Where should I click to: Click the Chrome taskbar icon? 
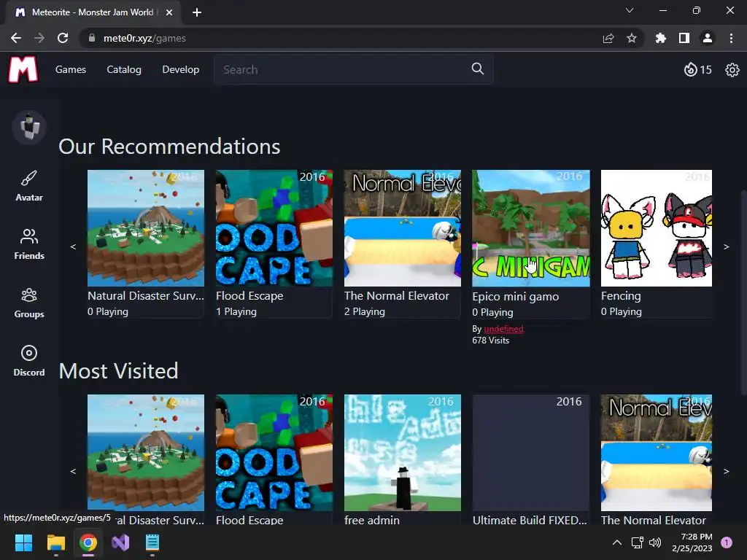click(88, 542)
